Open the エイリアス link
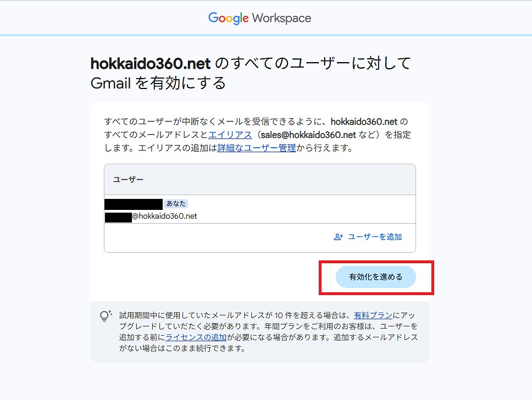The width and height of the screenshot is (532, 400). tap(230, 135)
